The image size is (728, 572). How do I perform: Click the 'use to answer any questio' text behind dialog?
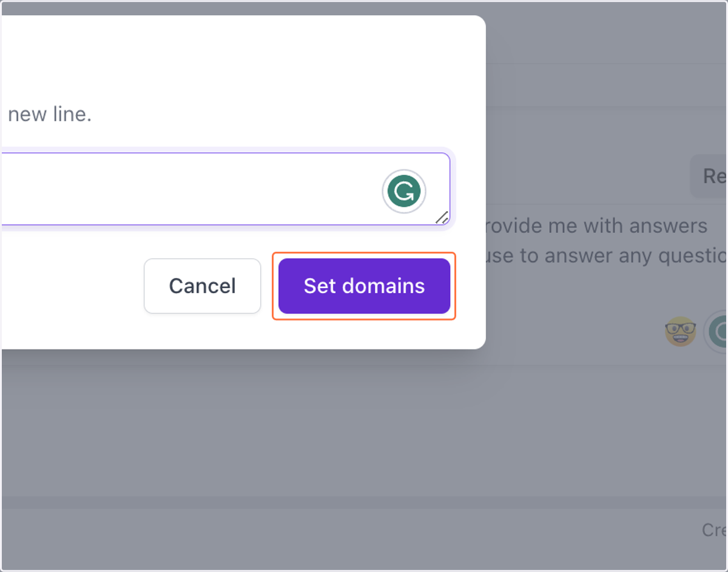pos(607,255)
